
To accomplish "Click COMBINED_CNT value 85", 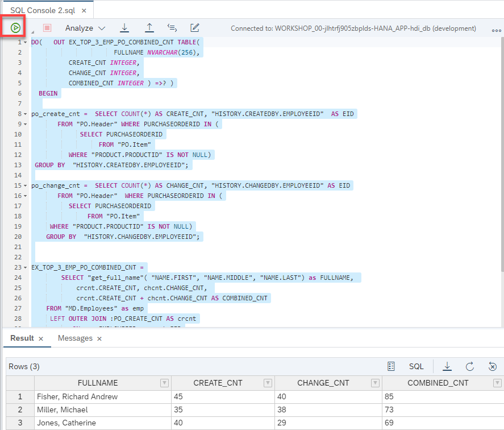I will (443, 396).
